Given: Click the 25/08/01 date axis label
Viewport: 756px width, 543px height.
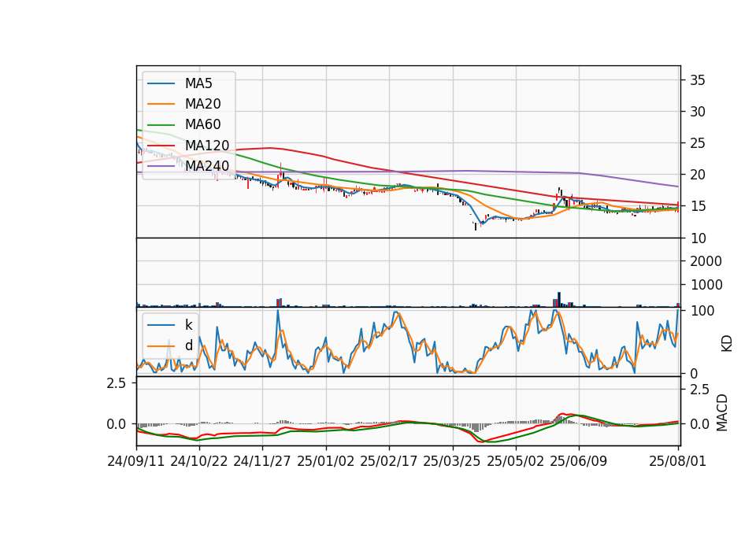Looking at the screenshot, I should [x=677, y=461].
